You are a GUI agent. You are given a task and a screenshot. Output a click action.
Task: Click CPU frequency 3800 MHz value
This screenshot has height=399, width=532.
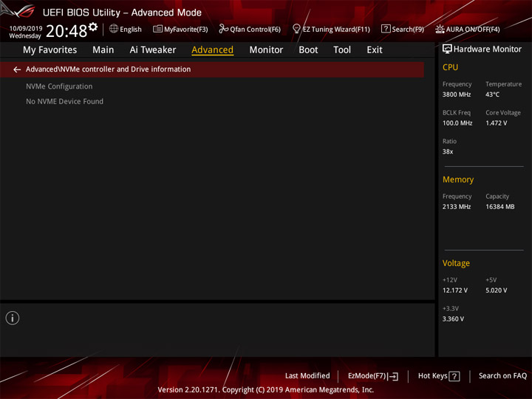tap(457, 95)
